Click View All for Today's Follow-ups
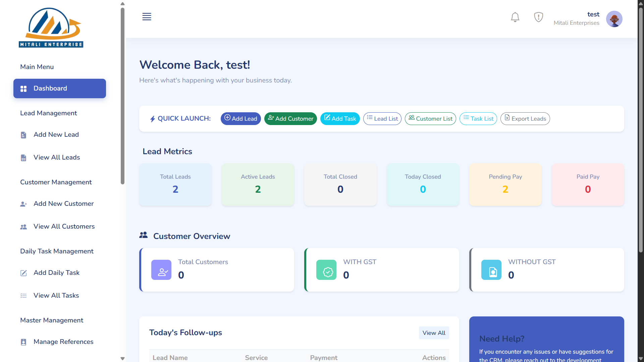644x362 pixels. tap(434, 333)
